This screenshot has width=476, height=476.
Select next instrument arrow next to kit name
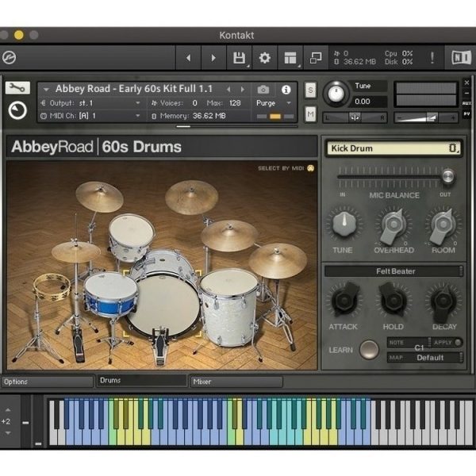point(243,89)
